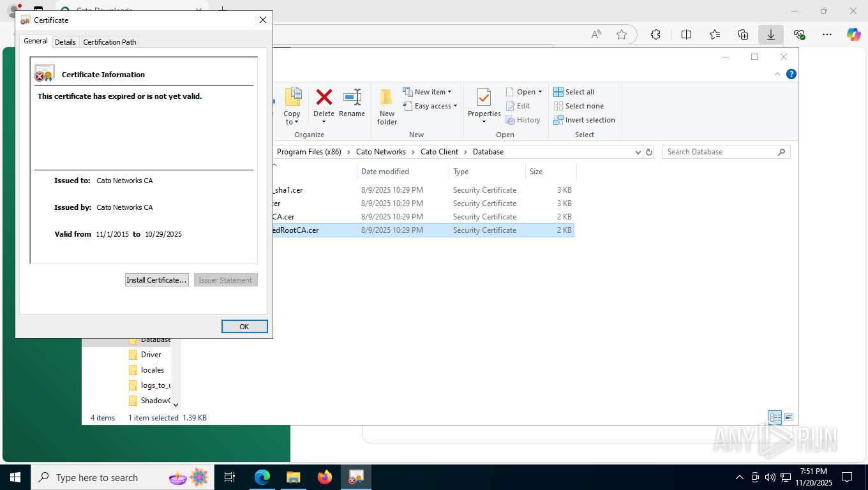The width and height of the screenshot is (868, 490).
Task: Click Program Files (x86) in the address path
Action: pyautogui.click(x=309, y=152)
